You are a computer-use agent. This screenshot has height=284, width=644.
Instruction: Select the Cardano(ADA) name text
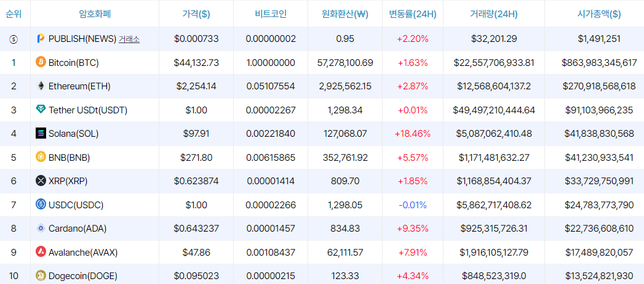[x=78, y=229]
